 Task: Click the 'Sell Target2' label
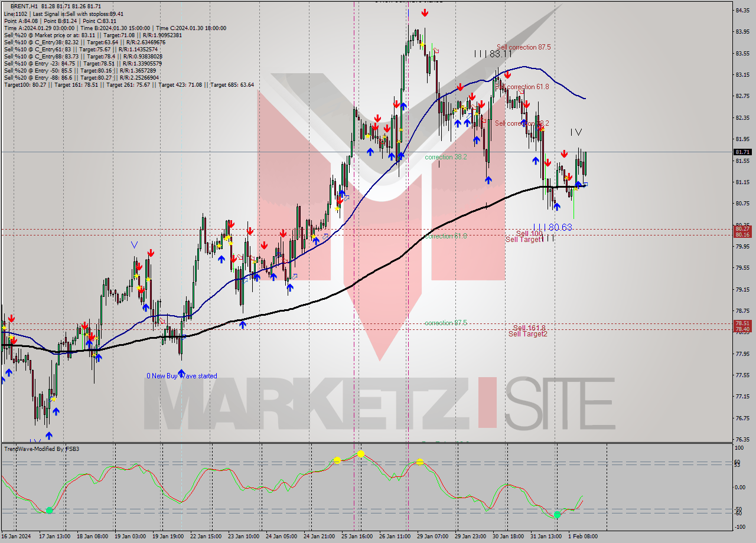(528, 334)
